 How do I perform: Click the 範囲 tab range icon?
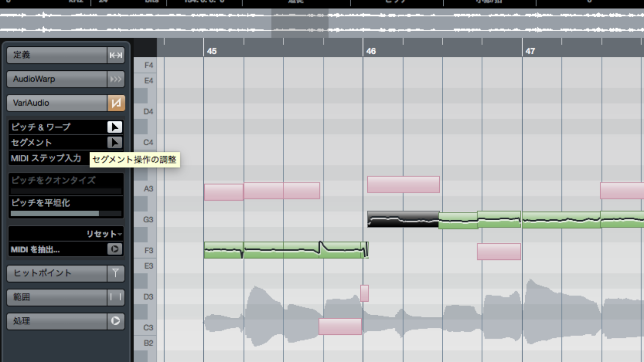(116, 297)
